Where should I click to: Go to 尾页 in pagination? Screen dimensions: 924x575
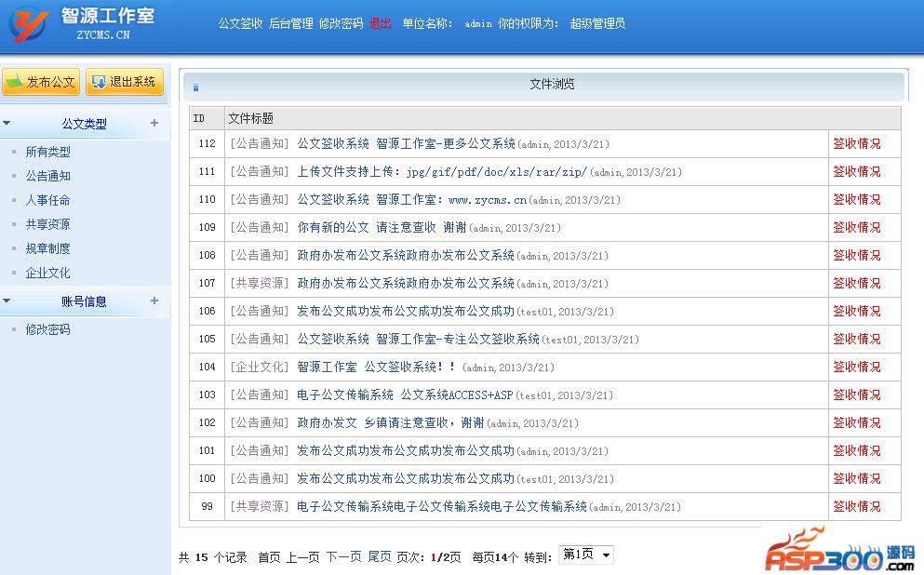click(x=380, y=556)
